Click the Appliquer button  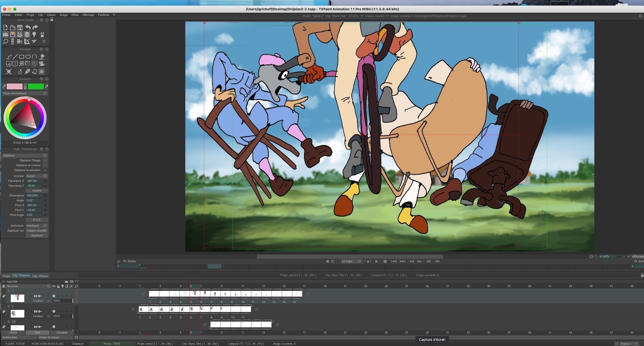click(x=37, y=236)
